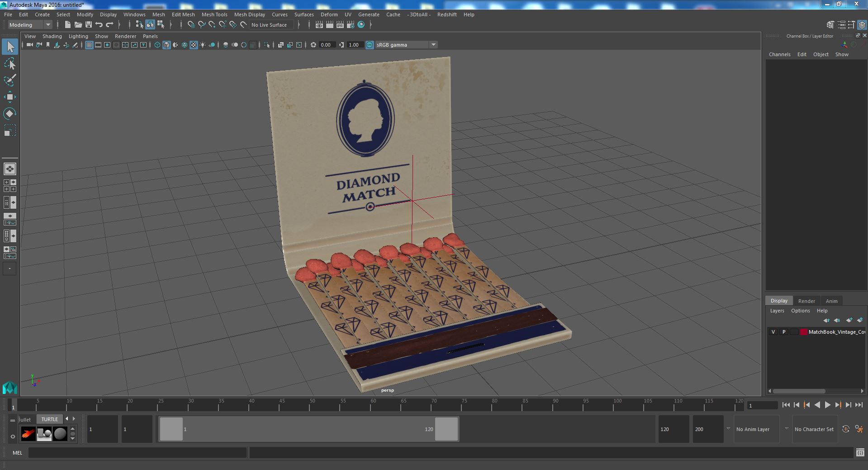Viewport: 868px width, 470px height.
Task: Open the viewport Shading menu
Action: tap(52, 36)
